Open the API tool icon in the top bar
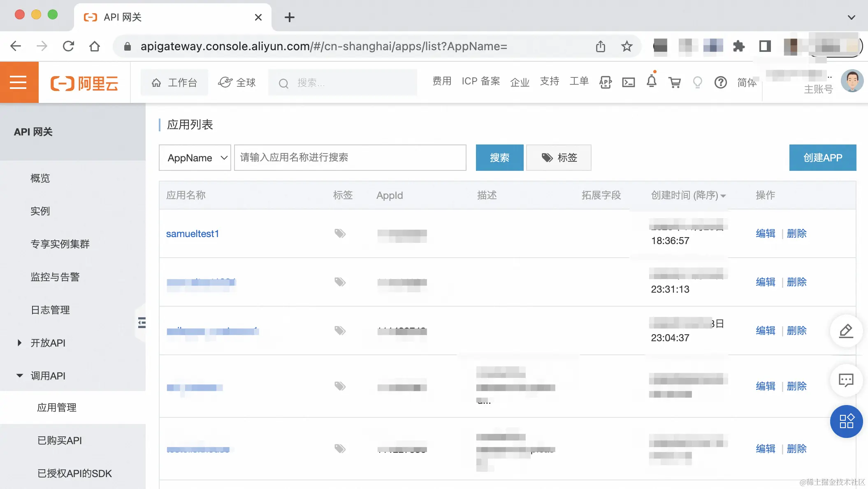This screenshot has height=489, width=868. pyautogui.click(x=605, y=82)
